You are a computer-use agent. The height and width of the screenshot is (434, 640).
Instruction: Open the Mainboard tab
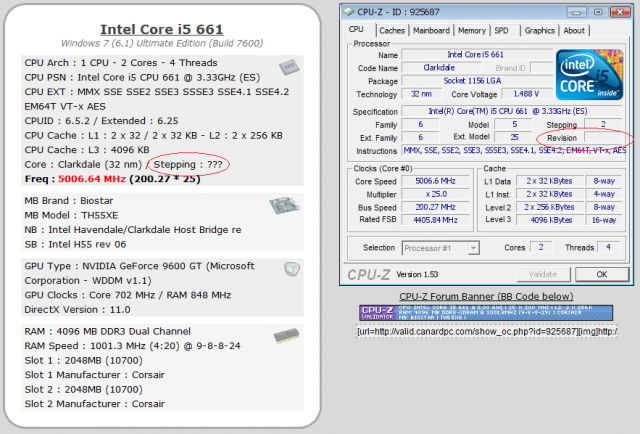tap(431, 31)
